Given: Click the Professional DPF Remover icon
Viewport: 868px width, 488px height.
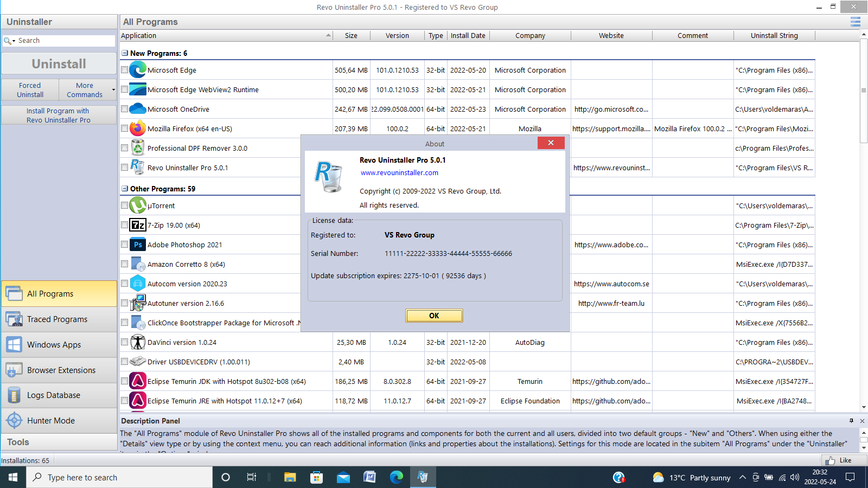Looking at the screenshot, I should 138,148.
